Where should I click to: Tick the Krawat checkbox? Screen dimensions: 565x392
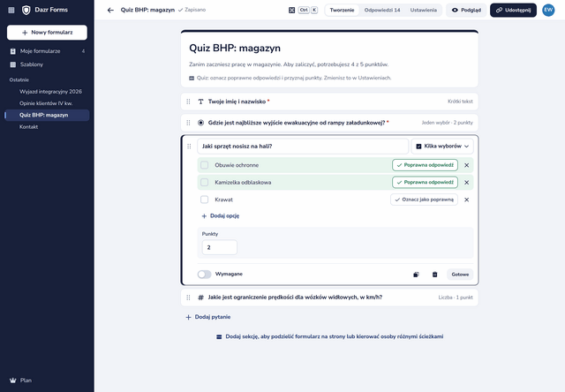[204, 200]
